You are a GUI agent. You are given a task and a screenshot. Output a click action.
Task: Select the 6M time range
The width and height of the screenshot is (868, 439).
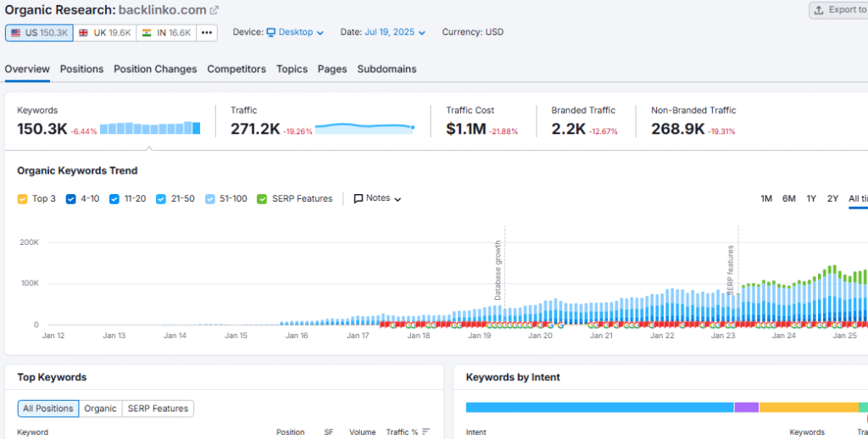click(x=789, y=198)
